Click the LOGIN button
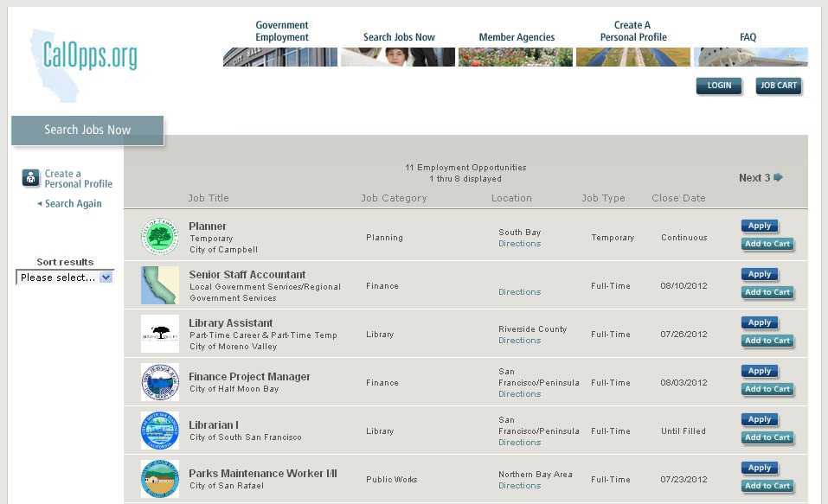Image resolution: width=828 pixels, height=504 pixels. (719, 86)
